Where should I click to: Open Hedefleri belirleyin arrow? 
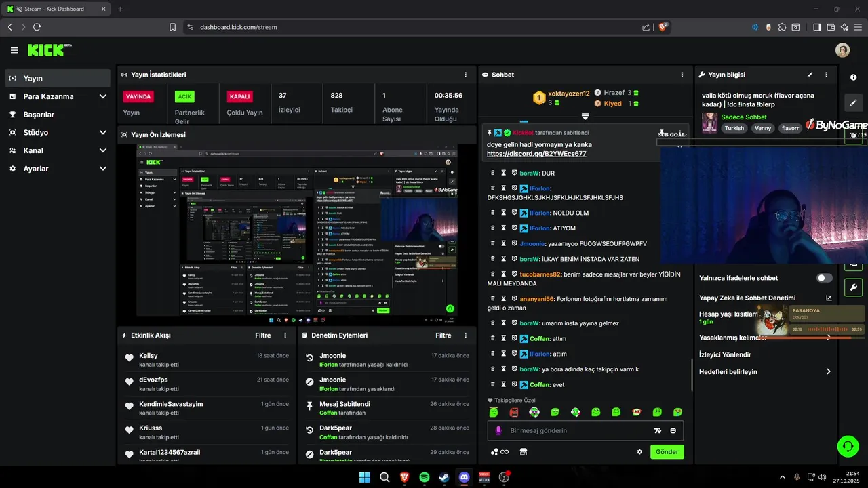click(828, 371)
